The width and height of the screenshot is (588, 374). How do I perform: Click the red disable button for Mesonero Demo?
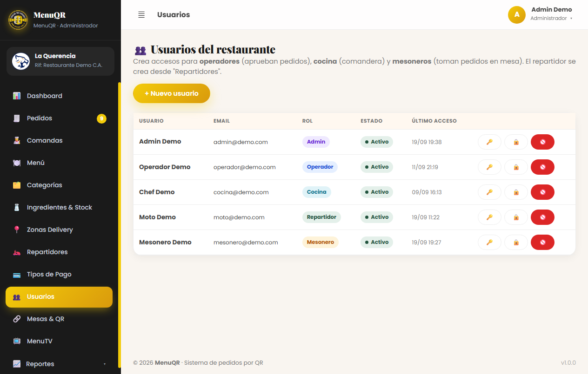[x=542, y=242]
